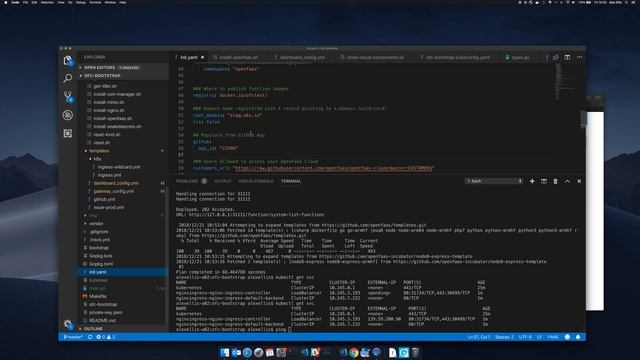Close the terminal panel
This screenshot has height=360, width=640.
(x=579, y=181)
